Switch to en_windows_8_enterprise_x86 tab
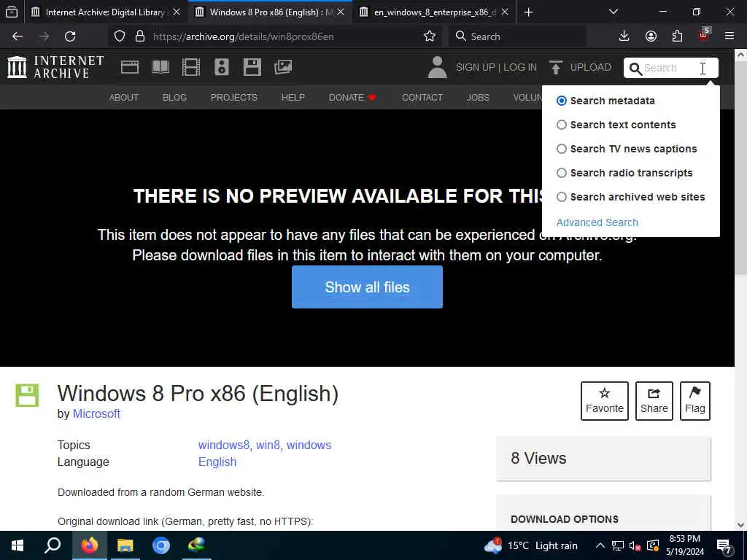The height and width of the screenshot is (560, 747). [433, 12]
